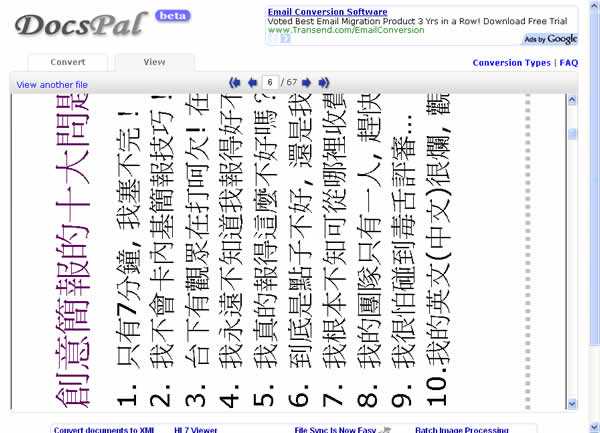Viewport: 600px width, 433px height.
Task: Open the Convert tab
Action: pyautogui.click(x=68, y=62)
